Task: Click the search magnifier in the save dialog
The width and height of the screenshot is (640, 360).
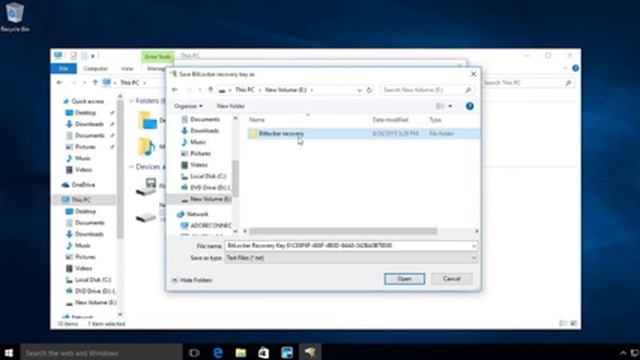Action: 468,90
